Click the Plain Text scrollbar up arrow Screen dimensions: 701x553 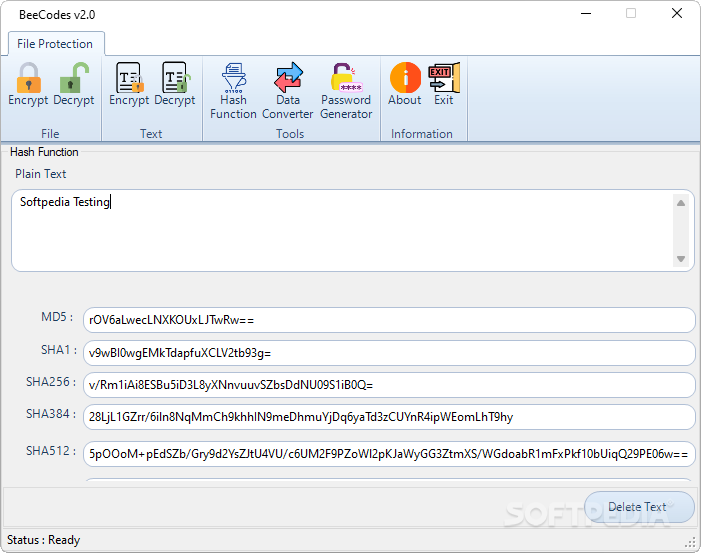[x=681, y=203]
